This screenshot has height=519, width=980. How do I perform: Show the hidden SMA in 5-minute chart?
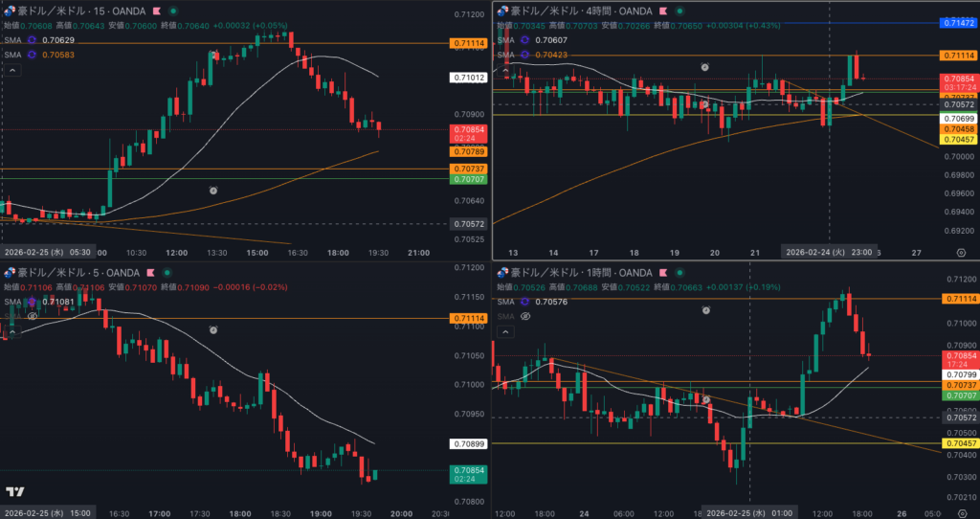[33, 315]
